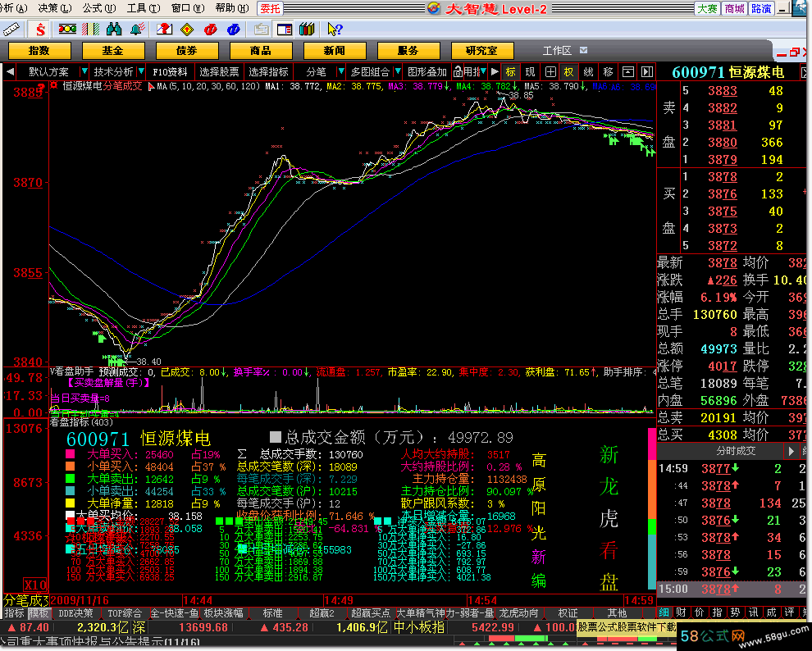The width and height of the screenshot is (812, 651).
Task: Toggle the 线 line button
Action: (x=589, y=71)
